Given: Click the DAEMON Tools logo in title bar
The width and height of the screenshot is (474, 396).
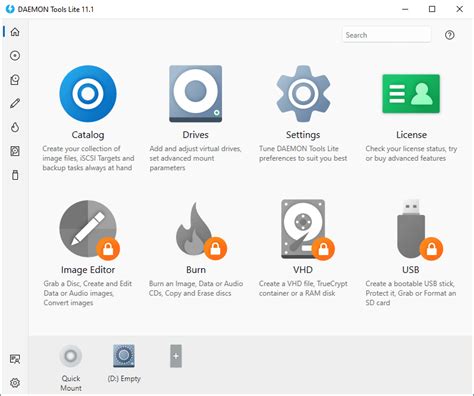Looking at the screenshot, I should pos(10,9).
